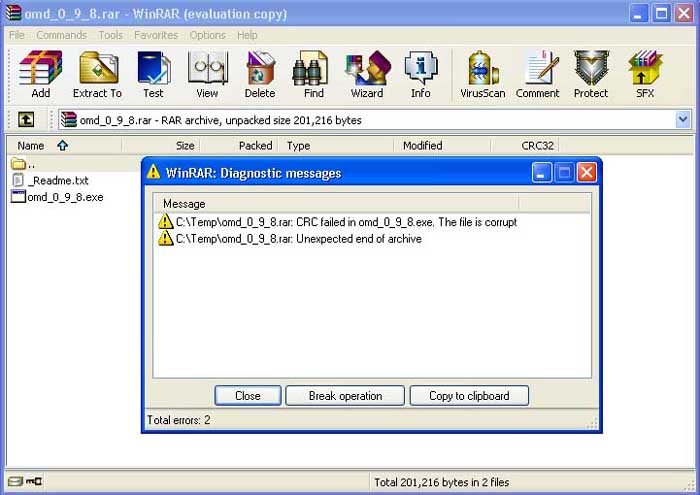Select the _Readme.txt file
The width and height of the screenshot is (700, 495).
tap(50, 180)
